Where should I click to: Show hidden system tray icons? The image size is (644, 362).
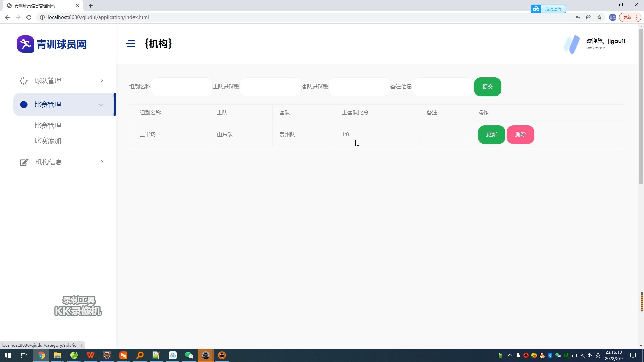[510, 355]
